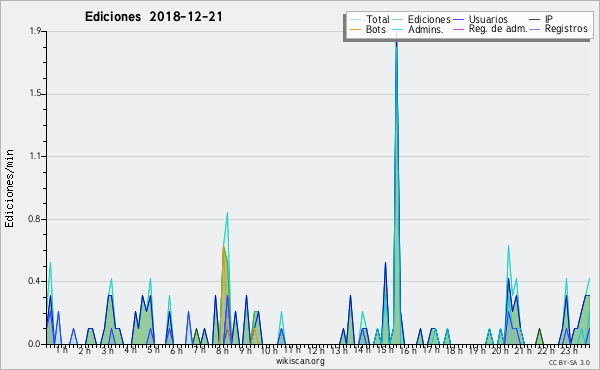Click the 1 h x-axis label
This screenshot has height=370, width=600.
62,350
